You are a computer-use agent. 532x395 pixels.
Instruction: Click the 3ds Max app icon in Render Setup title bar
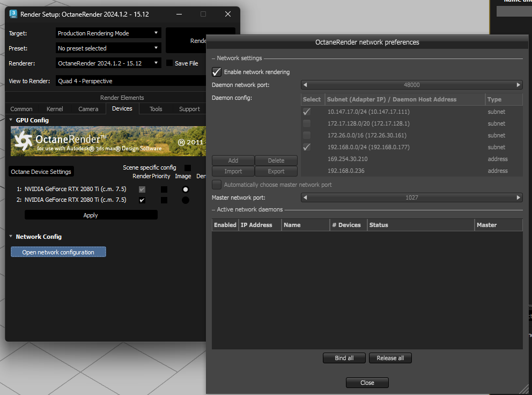(x=13, y=14)
